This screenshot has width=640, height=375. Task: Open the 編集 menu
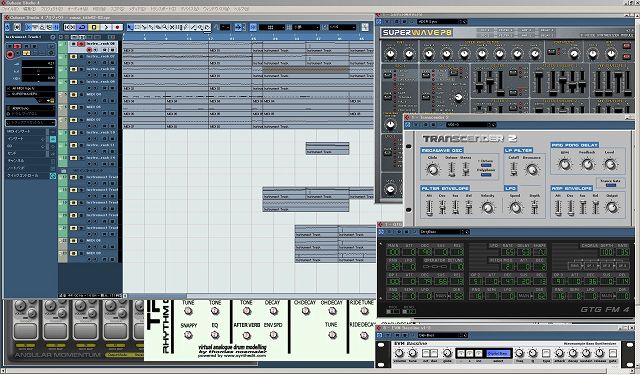[29, 9]
